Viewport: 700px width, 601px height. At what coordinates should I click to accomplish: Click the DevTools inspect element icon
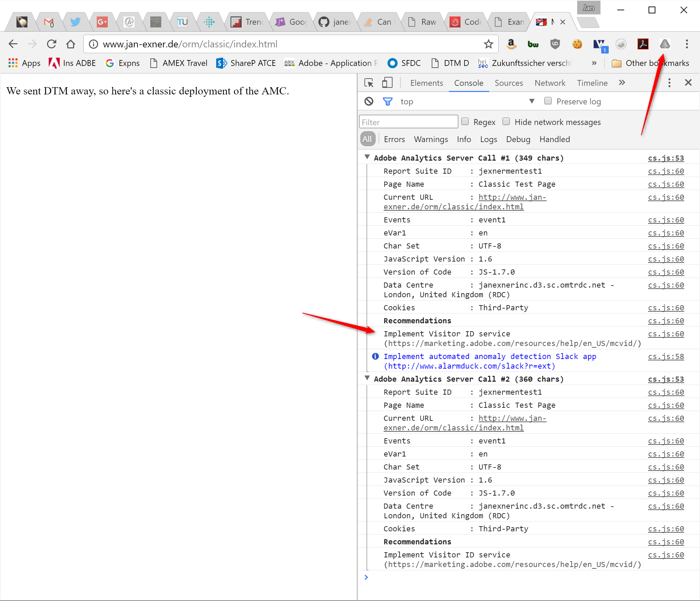[x=369, y=83]
